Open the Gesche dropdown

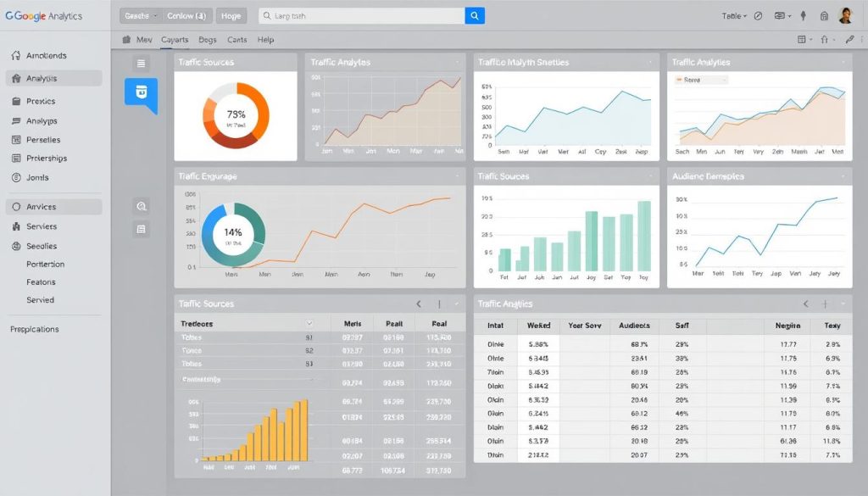141,15
